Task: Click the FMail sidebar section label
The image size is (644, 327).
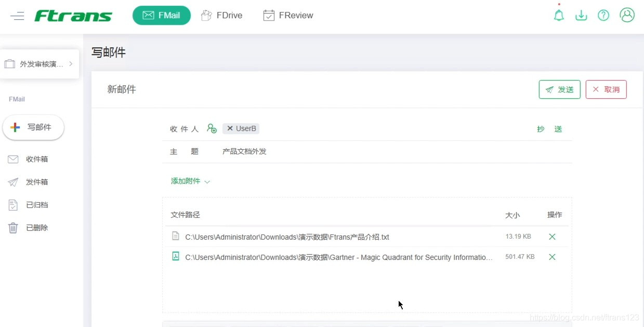Action: pos(17,99)
